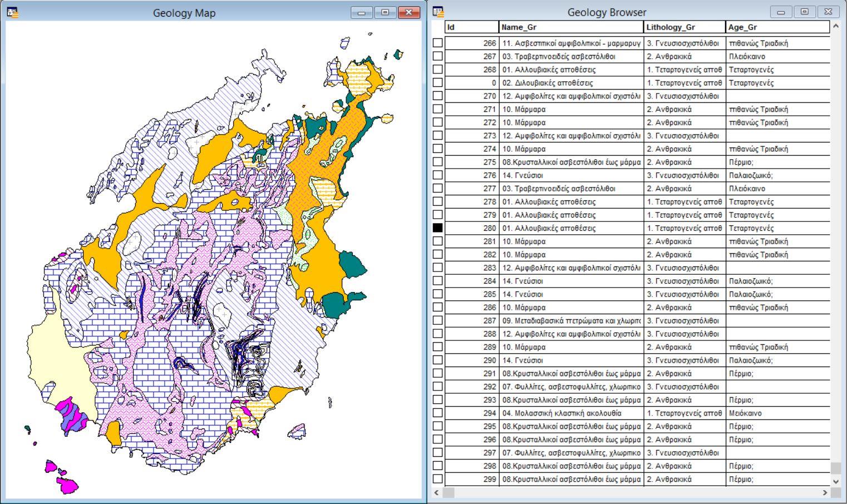Click the browser's vertical scroll up arrow

[x=836, y=27]
